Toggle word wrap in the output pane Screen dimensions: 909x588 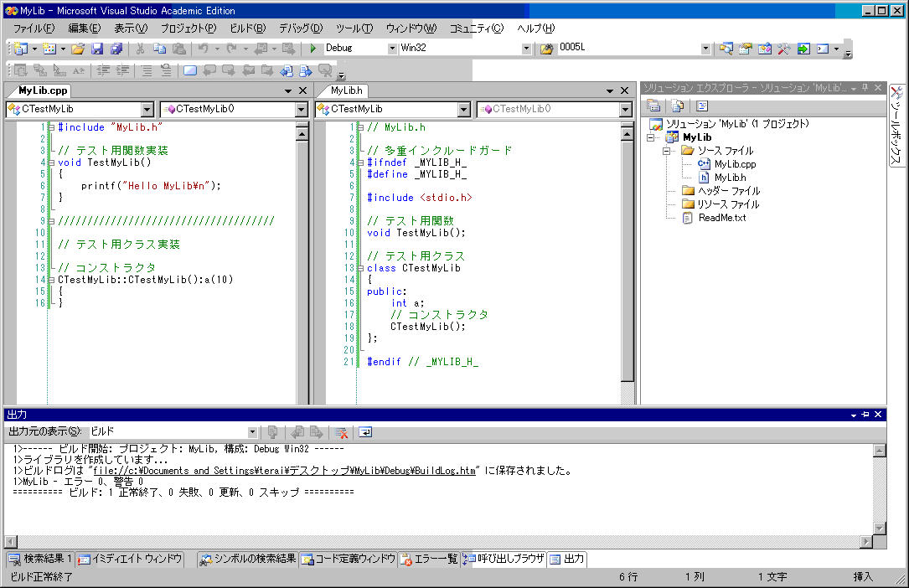(x=365, y=432)
